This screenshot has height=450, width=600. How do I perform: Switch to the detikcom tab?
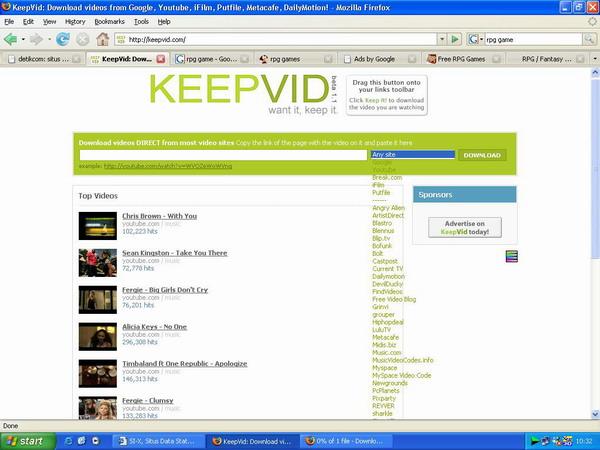click(x=43, y=59)
